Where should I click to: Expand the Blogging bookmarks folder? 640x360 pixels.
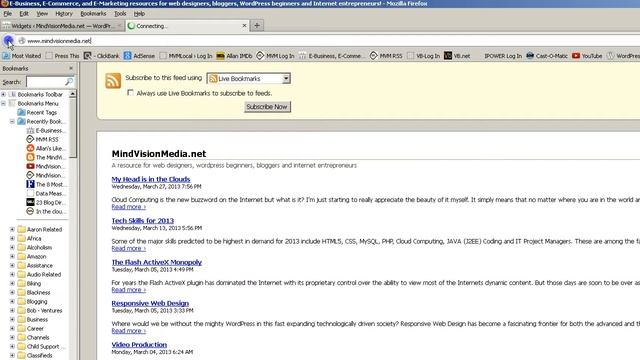click(x=12, y=301)
